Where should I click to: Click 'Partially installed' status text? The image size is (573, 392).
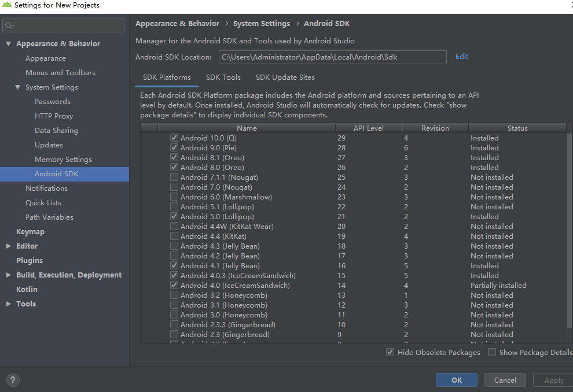point(498,286)
